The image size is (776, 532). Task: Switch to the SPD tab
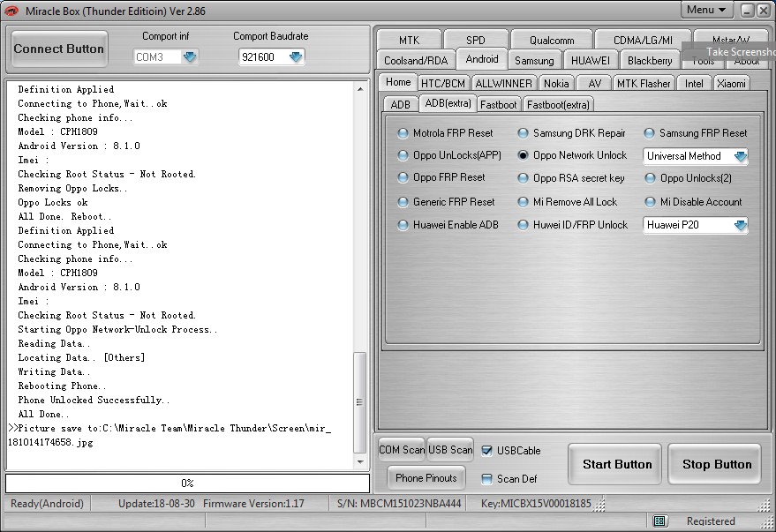coord(476,40)
